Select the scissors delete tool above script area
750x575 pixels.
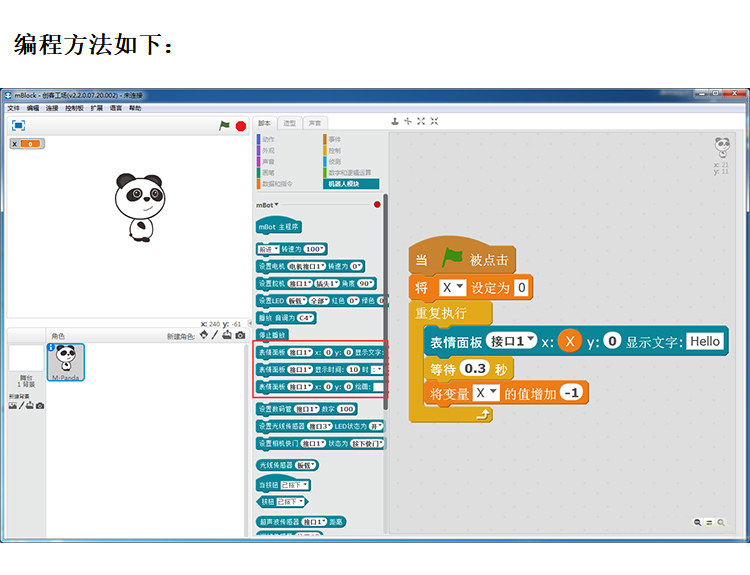[408, 122]
